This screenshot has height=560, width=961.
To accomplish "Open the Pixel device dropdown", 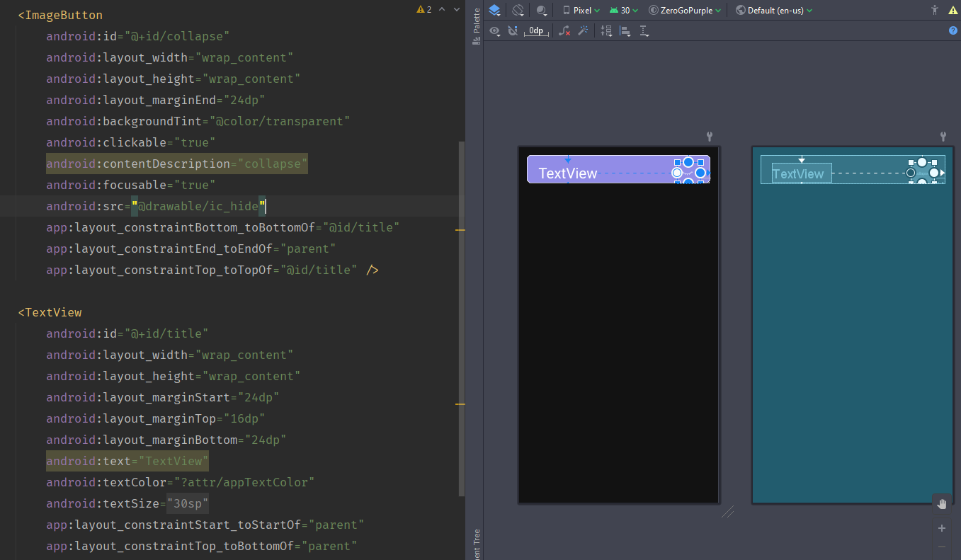I will coord(581,10).
